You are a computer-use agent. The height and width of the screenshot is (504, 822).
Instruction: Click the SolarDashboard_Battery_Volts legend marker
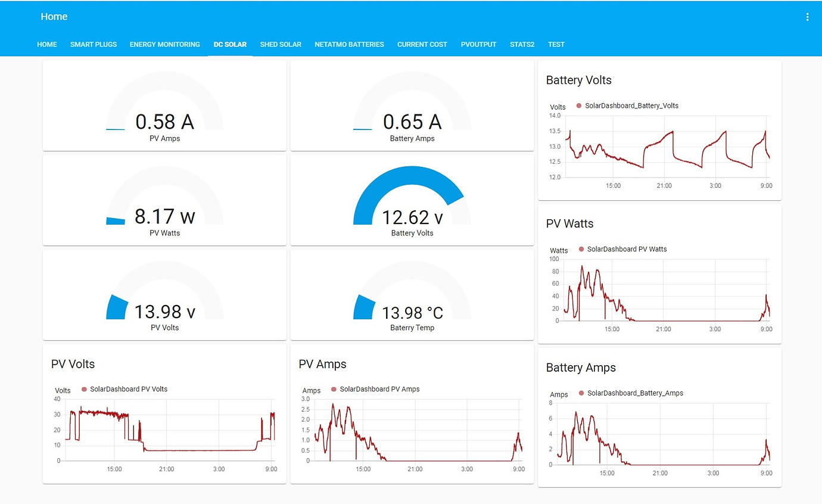point(578,105)
